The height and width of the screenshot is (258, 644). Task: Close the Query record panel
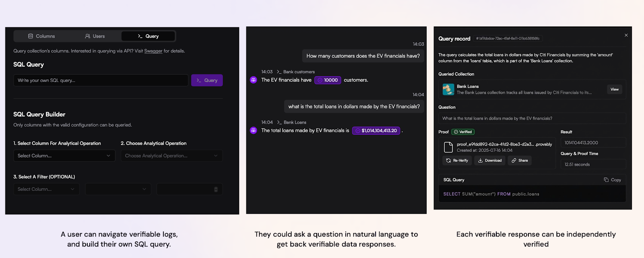626,35
